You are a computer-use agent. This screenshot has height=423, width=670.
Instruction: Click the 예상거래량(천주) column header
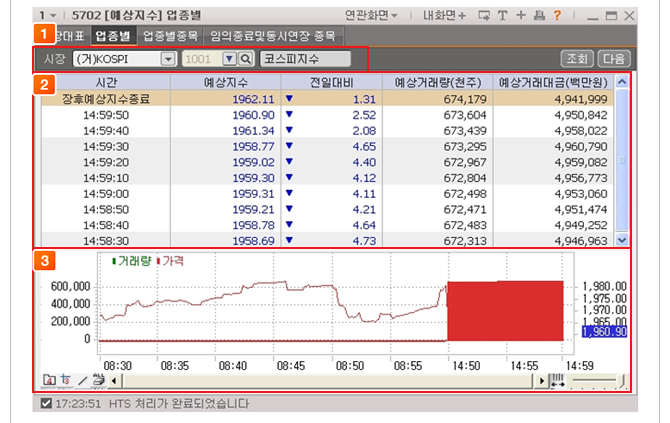(x=438, y=82)
